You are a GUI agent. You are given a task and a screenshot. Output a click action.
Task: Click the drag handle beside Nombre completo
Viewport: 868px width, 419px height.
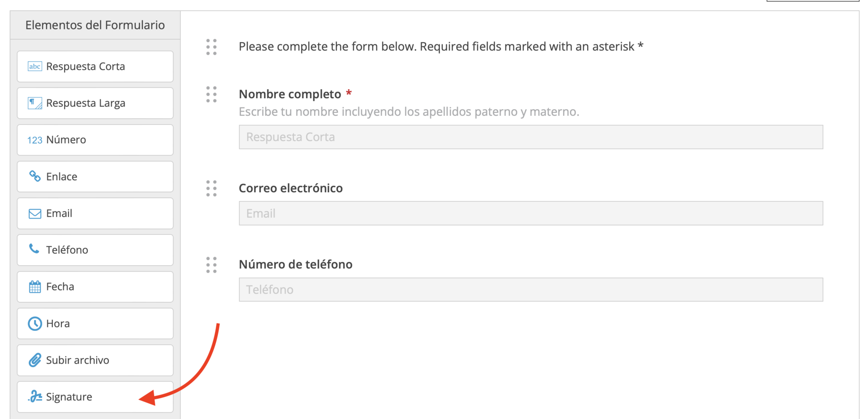pos(211,94)
